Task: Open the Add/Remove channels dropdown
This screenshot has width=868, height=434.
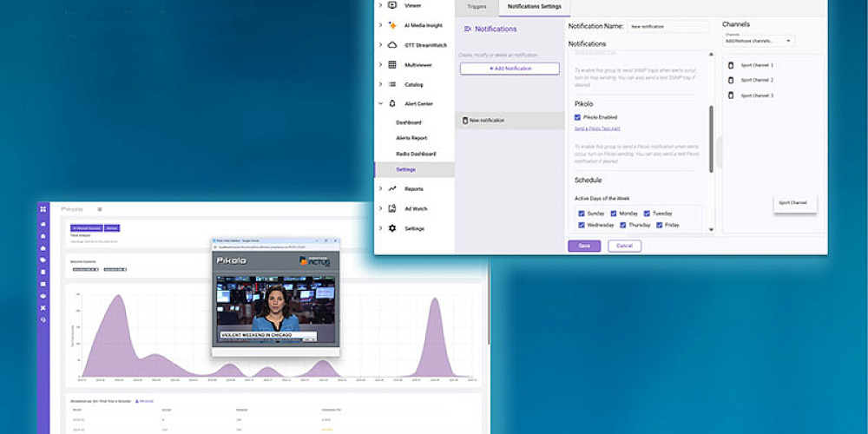Action: pyautogui.click(x=759, y=41)
